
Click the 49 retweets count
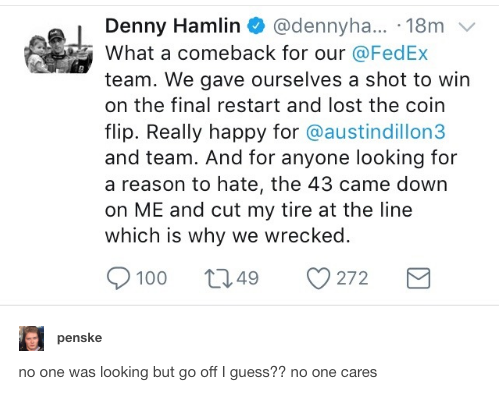click(247, 278)
